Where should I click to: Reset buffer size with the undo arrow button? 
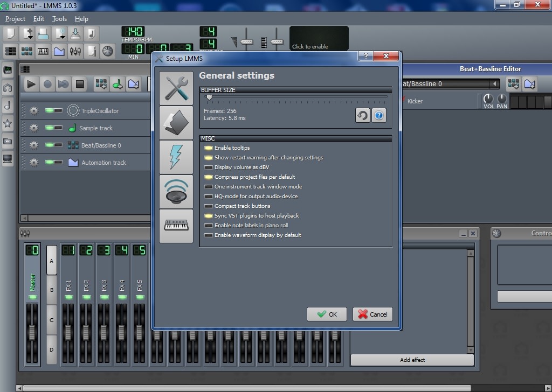coord(362,115)
